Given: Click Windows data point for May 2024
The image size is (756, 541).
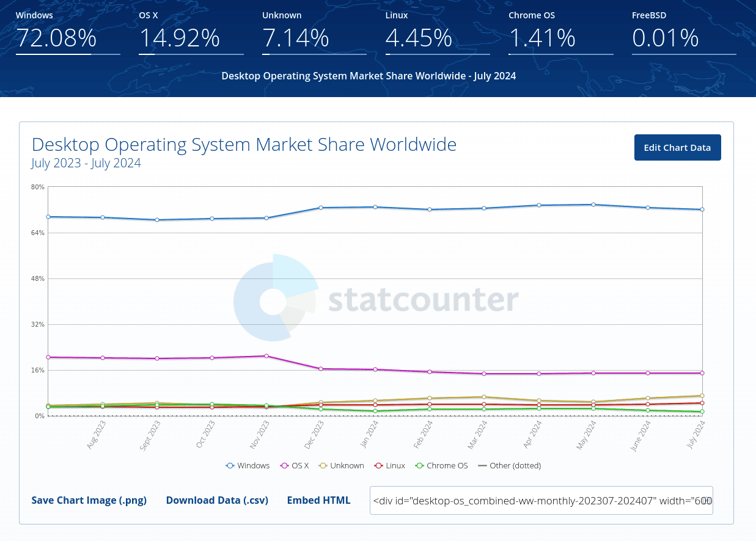Looking at the screenshot, I should [x=593, y=205].
